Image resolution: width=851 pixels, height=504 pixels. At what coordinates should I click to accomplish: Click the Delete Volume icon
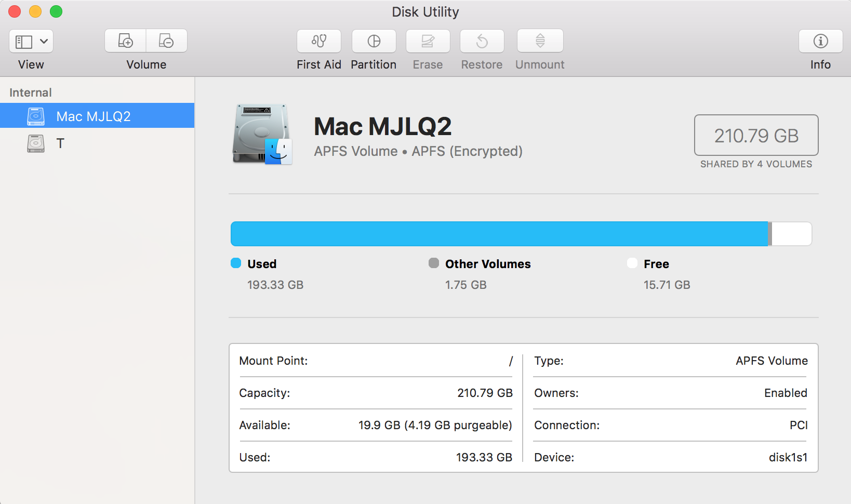click(166, 41)
